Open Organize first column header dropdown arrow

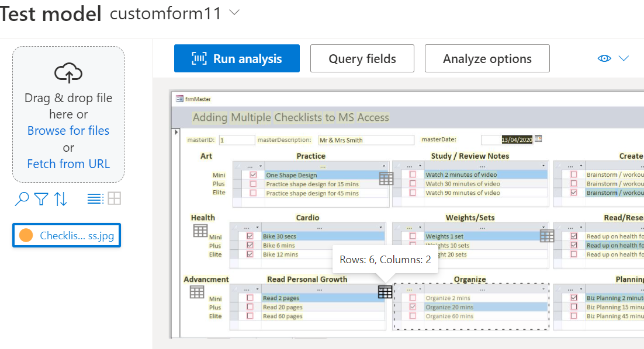[420, 289]
